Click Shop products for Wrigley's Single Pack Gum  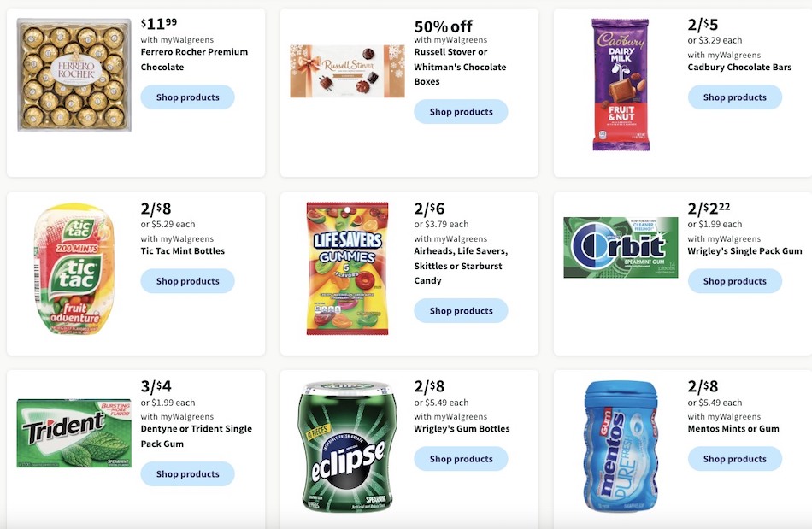(734, 280)
